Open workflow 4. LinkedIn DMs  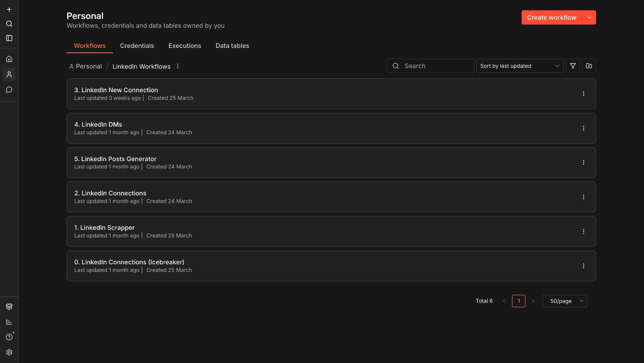(331, 129)
